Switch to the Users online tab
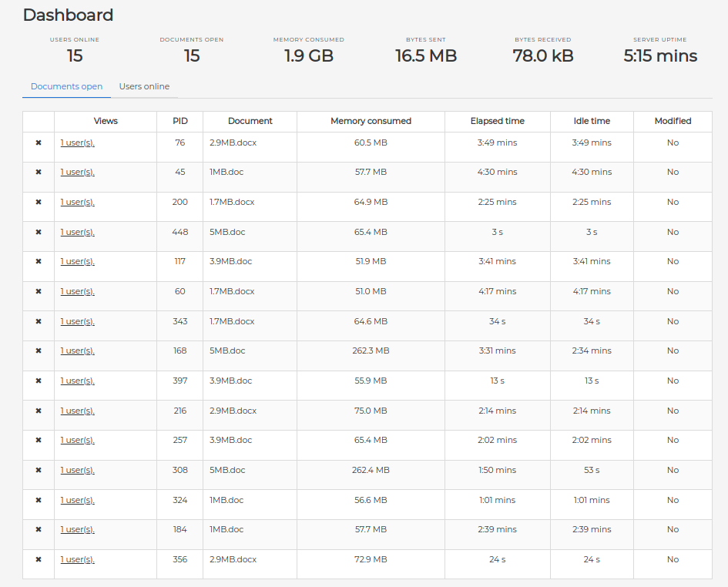Viewport: 728px width, 587px height. click(144, 86)
